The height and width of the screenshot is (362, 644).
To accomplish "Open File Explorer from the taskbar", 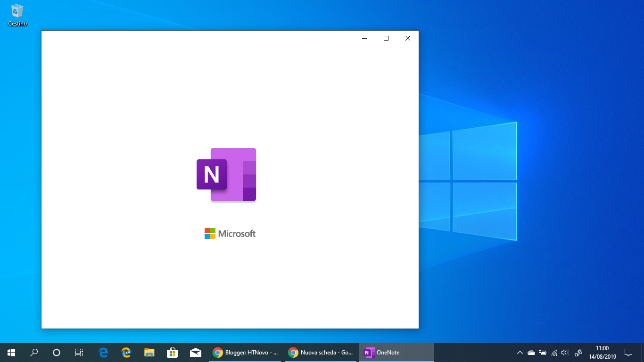I will [x=149, y=352].
